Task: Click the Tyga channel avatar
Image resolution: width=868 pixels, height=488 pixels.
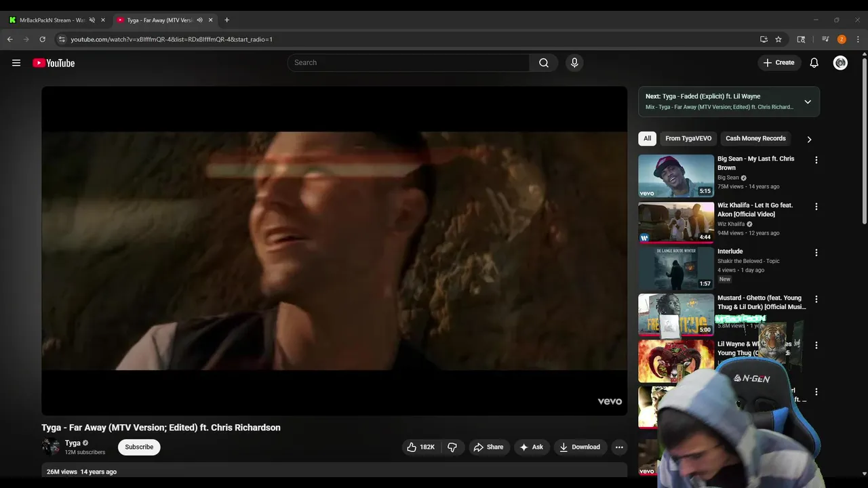Action: point(51,447)
